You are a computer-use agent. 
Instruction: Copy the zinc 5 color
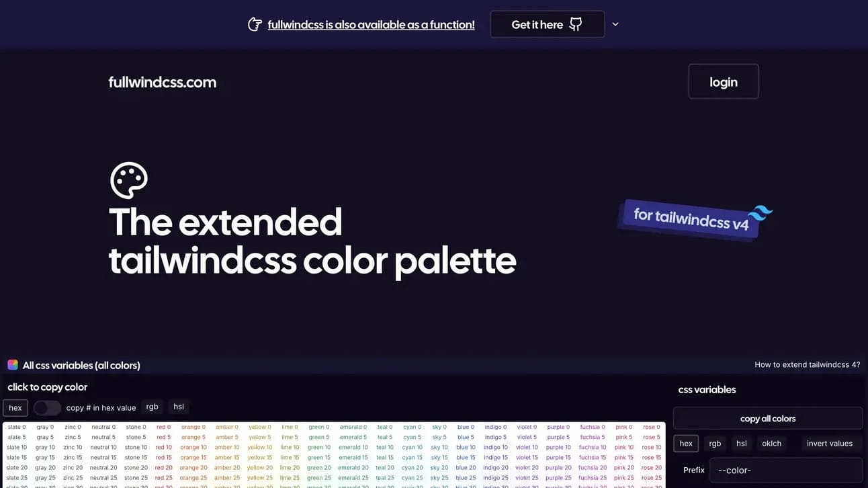73,437
